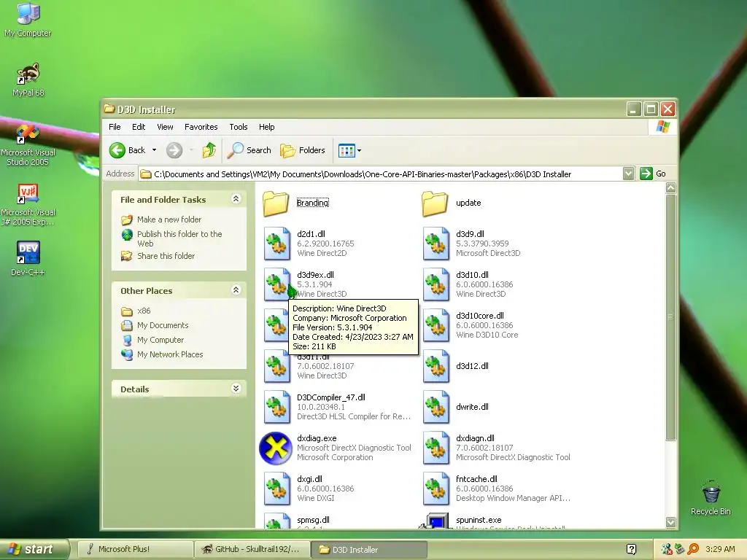The width and height of the screenshot is (747, 560).
Task: Open the Start menu
Action: point(34,550)
